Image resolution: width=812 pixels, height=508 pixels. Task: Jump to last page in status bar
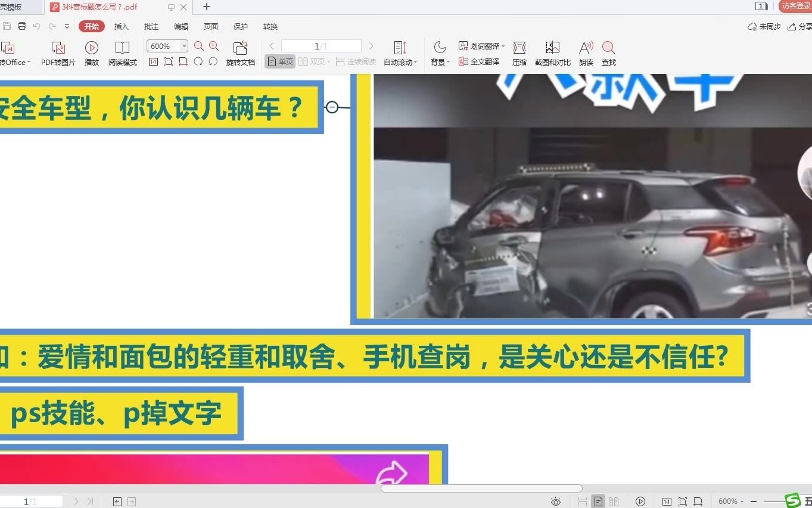tap(90, 501)
